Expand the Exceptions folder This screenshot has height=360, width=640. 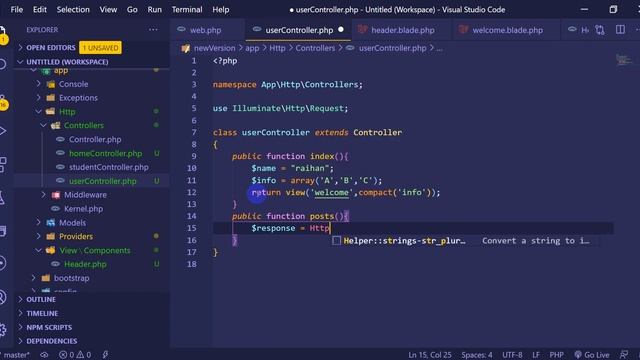78,98
